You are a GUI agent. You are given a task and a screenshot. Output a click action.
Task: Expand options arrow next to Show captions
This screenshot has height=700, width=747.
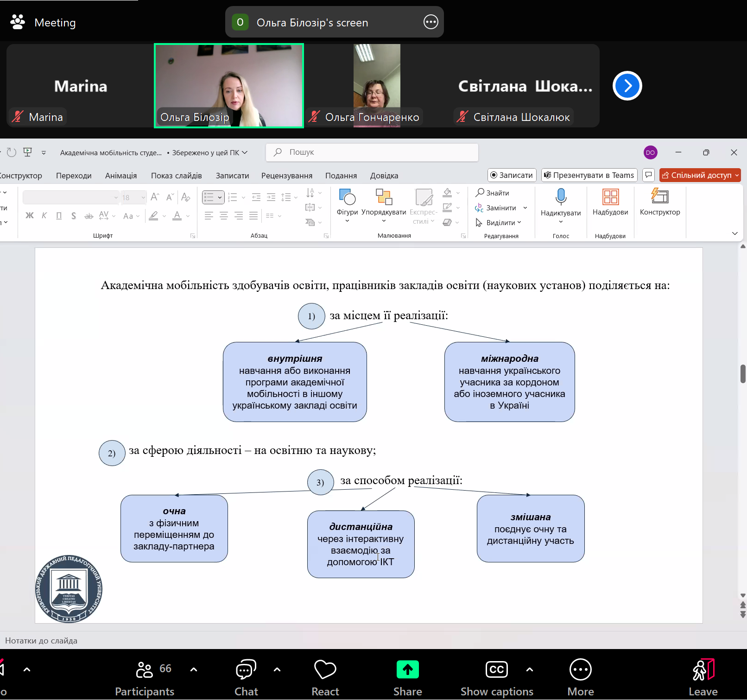(530, 669)
